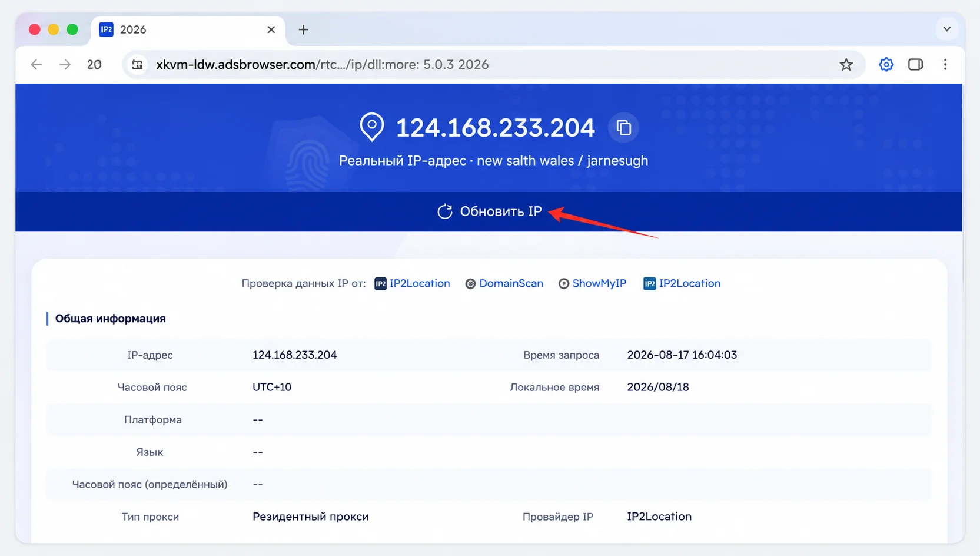
Task: Click the Тип прокси label
Action: pyautogui.click(x=150, y=517)
